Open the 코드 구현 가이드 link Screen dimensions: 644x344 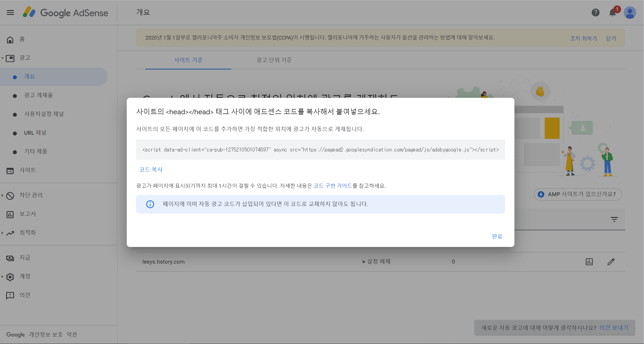(333, 186)
